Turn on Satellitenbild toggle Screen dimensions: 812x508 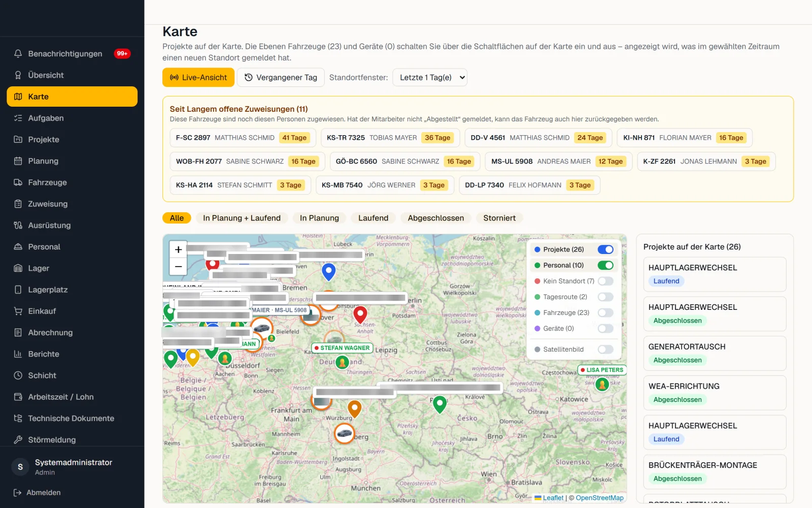(x=605, y=350)
